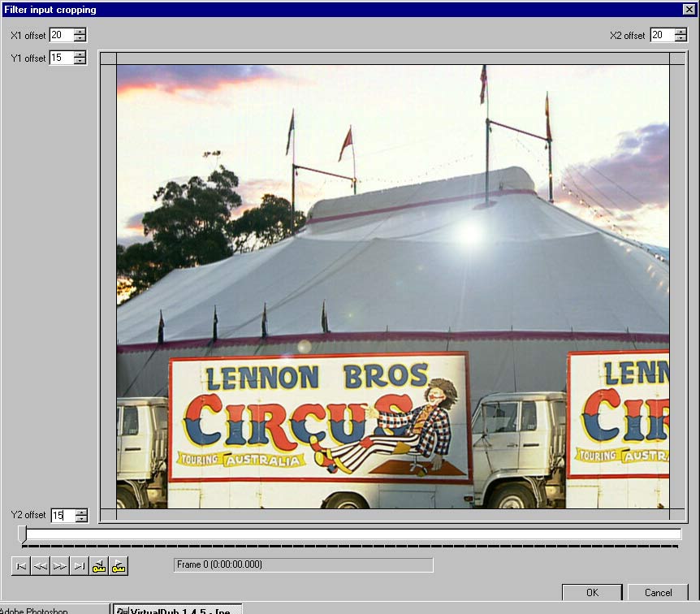Decrease the X2 offset value
700x614 pixels.
click(681, 38)
